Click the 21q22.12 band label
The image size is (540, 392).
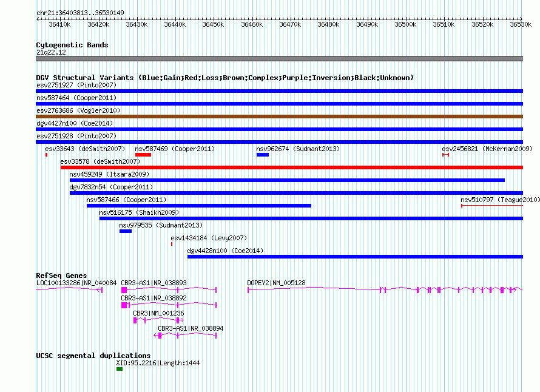(51, 52)
